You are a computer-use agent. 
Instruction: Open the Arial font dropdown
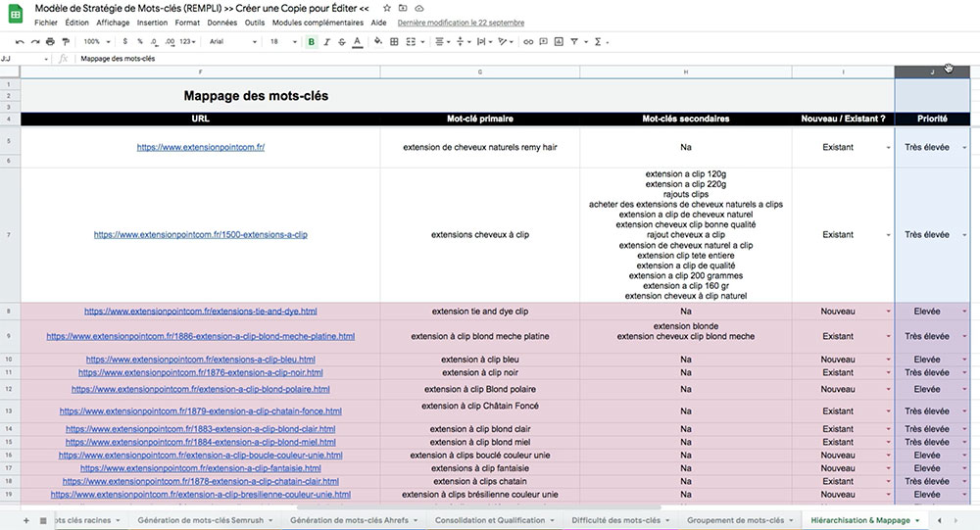click(x=233, y=42)
